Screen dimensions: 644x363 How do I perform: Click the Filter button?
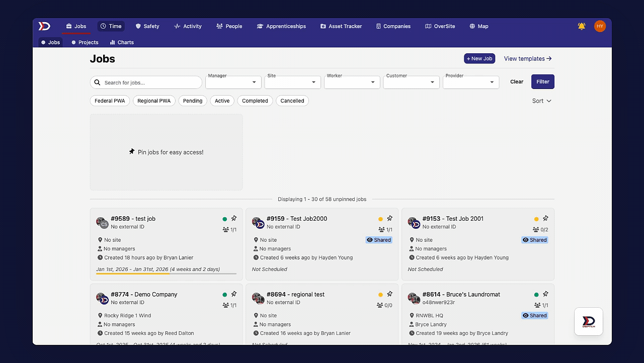(x=543, y=81)
